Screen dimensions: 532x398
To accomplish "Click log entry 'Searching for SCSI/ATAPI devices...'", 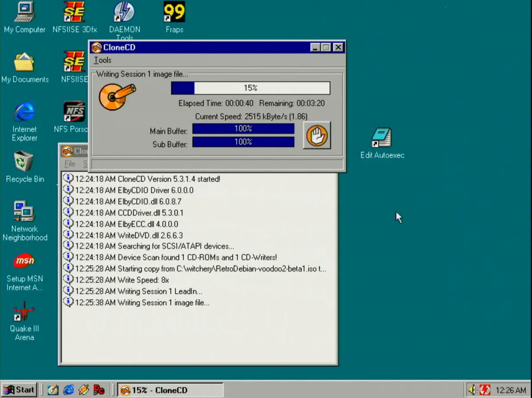I will point(149,246).
